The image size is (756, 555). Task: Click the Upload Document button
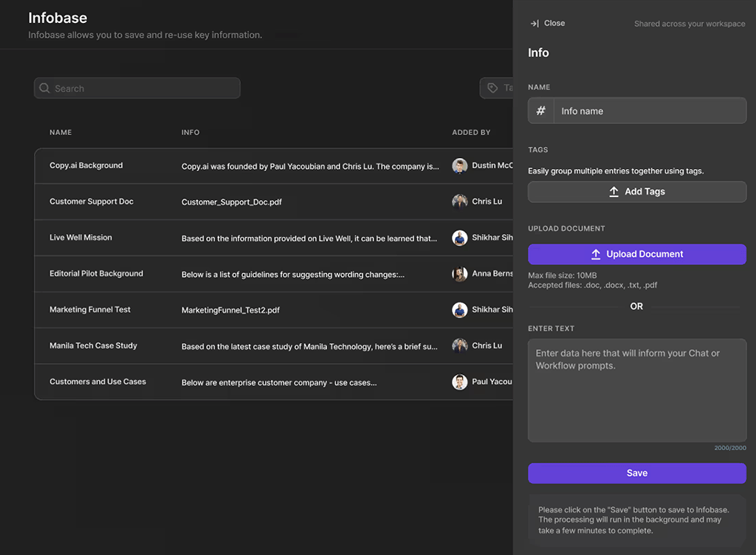point(637,255)
